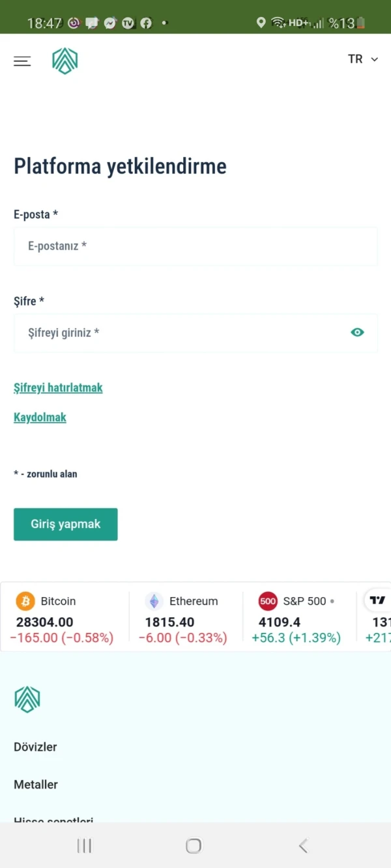The image size is (391, 868).
Task: Click the E-posta input field
Action: point(195,246)
